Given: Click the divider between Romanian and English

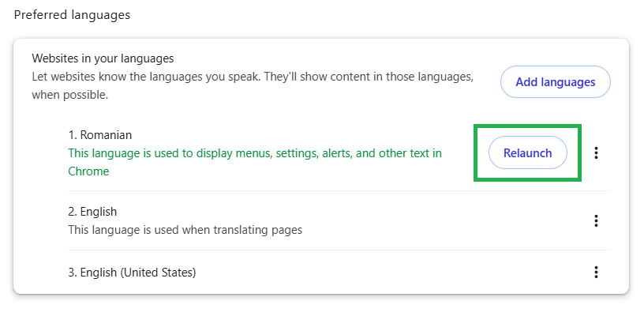Looking at the screenshot, I should point(339,190).
